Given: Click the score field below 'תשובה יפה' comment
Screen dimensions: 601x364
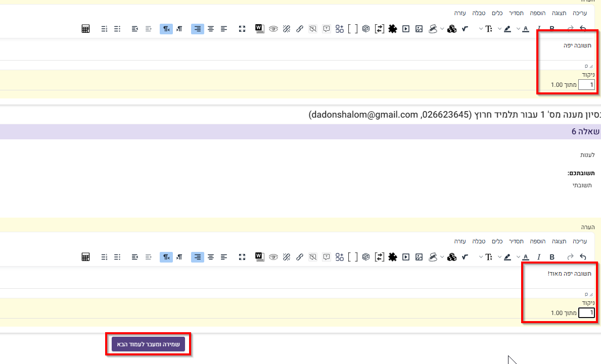Looking at the screenshot, I should [586, 85].
